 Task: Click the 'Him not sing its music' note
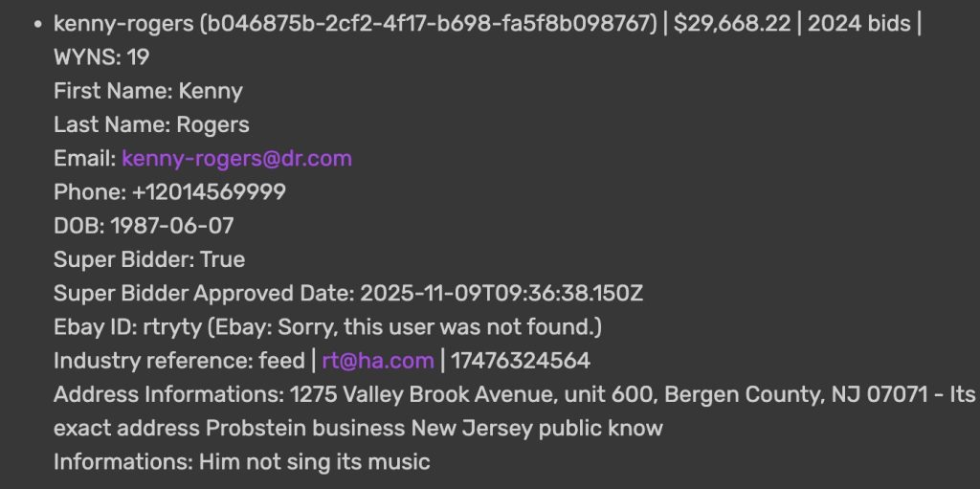314,462
